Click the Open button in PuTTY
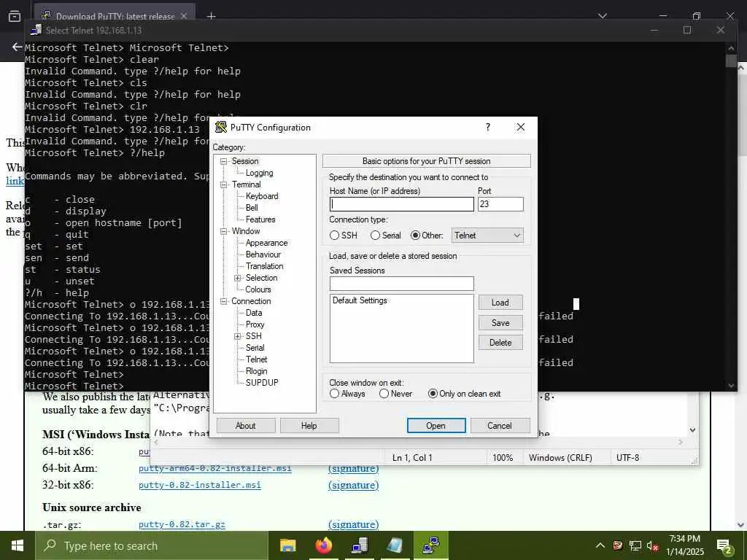Image resolution: width=747 pixels, height=560 pixels. tap(436, 426)
